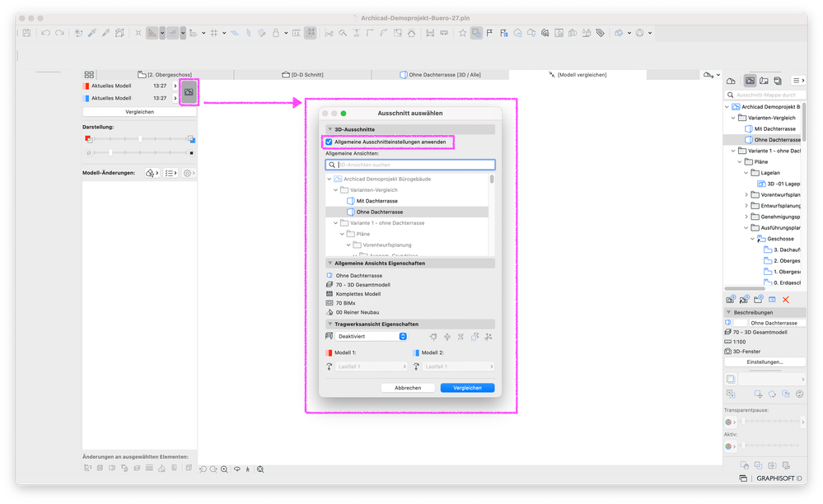Image resolution: width=823 pixels, height=504 pixels.
Task: Click the flag icon in the toolbar
Action: [x=489, y=33]
